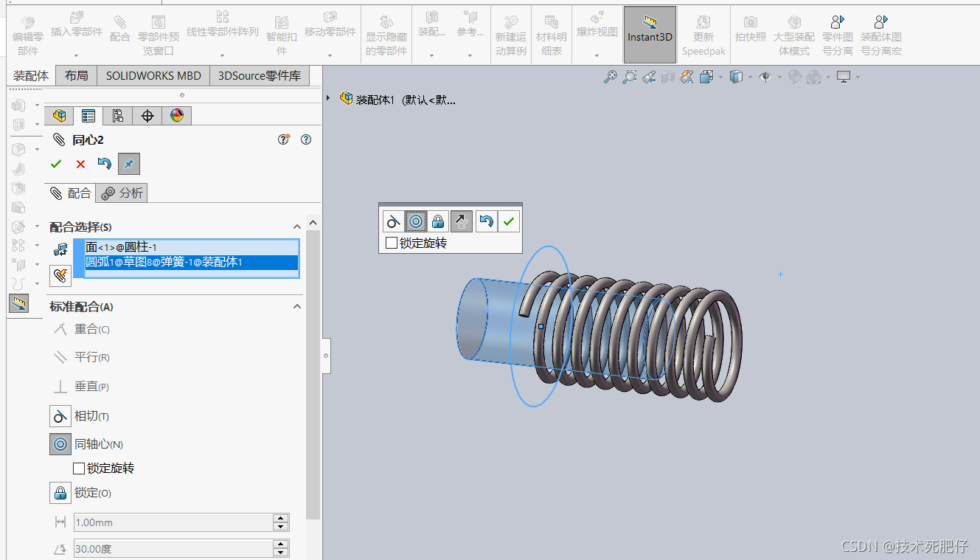Select the 分析 sub-tab
The height and width of the screenshot is (560, 980).
click(122, 193)
